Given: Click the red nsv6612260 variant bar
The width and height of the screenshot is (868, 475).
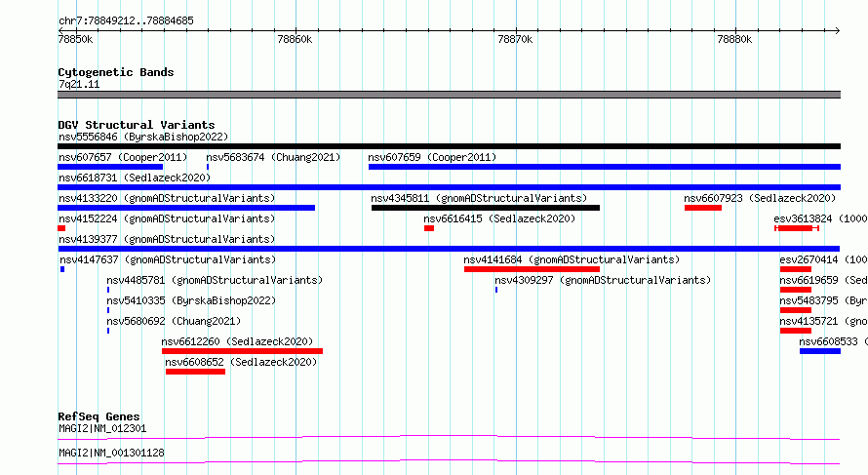Looking at the screenshot, I should pos(242,351).
